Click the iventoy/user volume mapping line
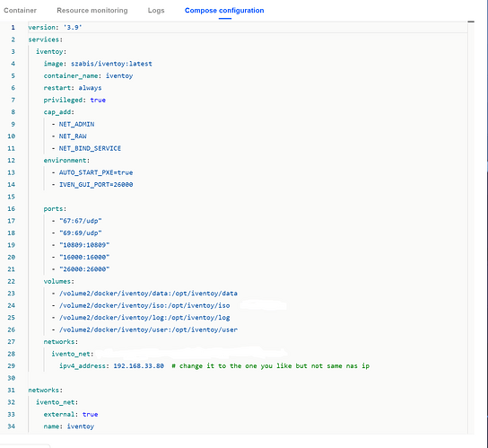Viewport: 488px width, 448px height. (x=148, y=329)
